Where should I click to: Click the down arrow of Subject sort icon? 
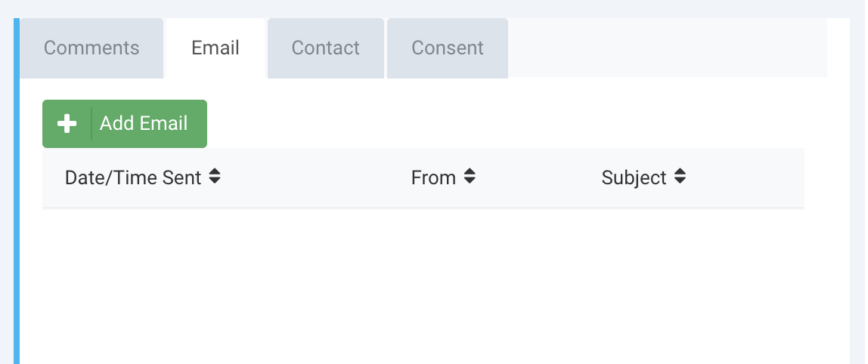(x=680, y=181)
